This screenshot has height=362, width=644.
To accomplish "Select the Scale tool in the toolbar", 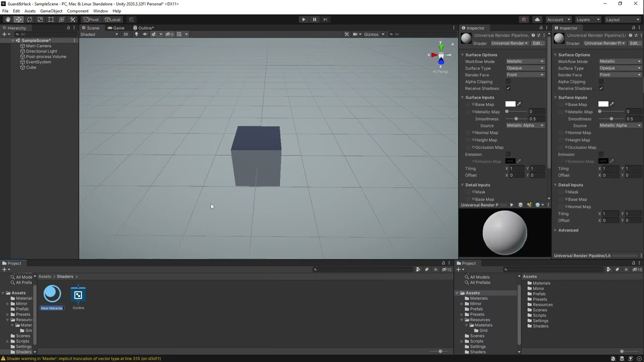I will point(40,20).
